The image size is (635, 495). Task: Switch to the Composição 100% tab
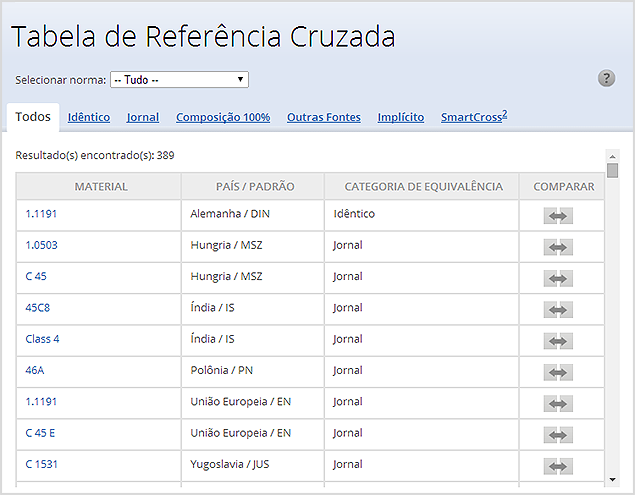click(x=223, y=117)
